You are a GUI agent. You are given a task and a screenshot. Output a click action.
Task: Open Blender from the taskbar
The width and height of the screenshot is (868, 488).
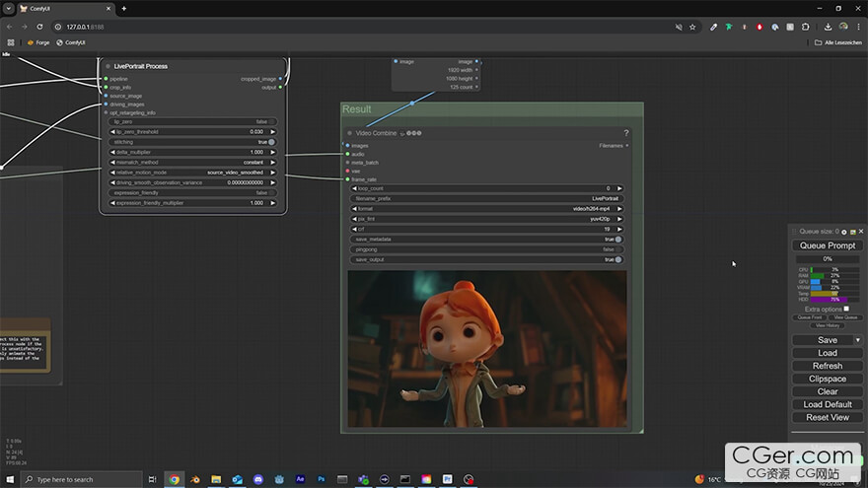click(x=195, y=479)
